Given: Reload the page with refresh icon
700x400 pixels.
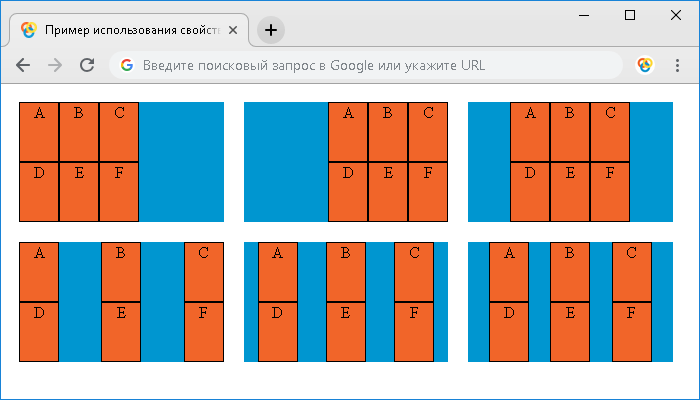Looking at the screenshot, I should click(87, 65).
